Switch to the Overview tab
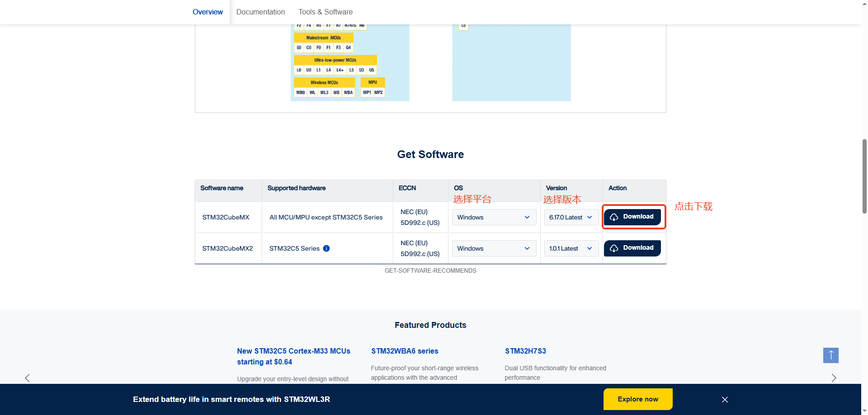 tap(208, 12)
